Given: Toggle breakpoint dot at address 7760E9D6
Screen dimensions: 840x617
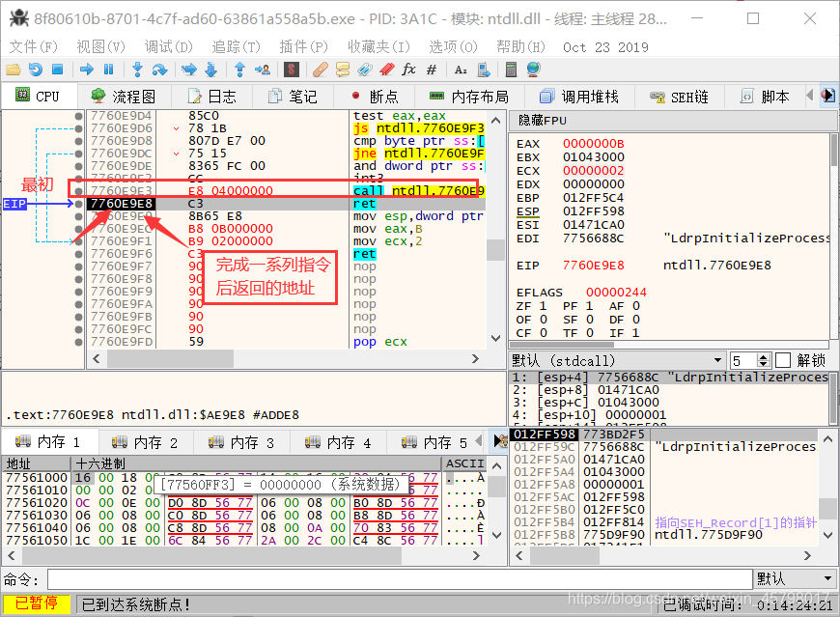Looking at the screenshot, I should pos(79,128).
